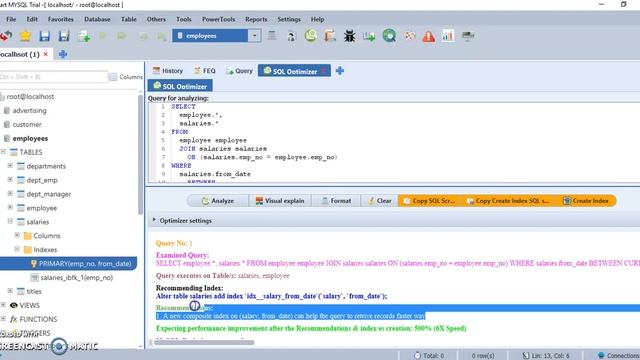Open the Favorites menu

(x=61, y=19)
